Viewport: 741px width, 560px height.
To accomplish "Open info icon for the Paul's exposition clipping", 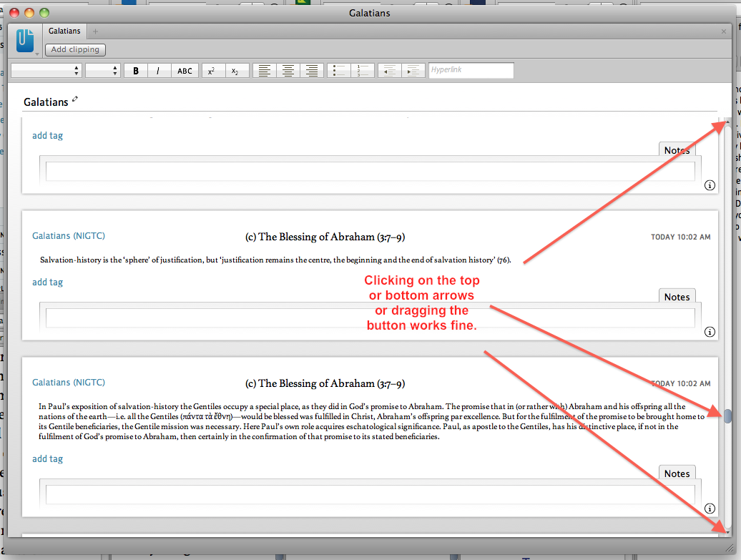I will pos(710,509).
